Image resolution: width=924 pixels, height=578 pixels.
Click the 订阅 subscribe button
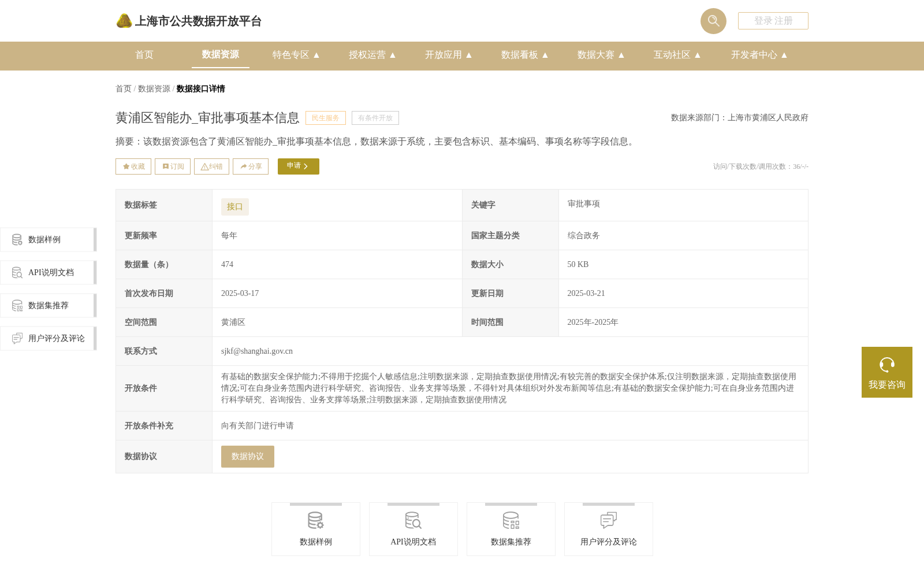(173, 166)
